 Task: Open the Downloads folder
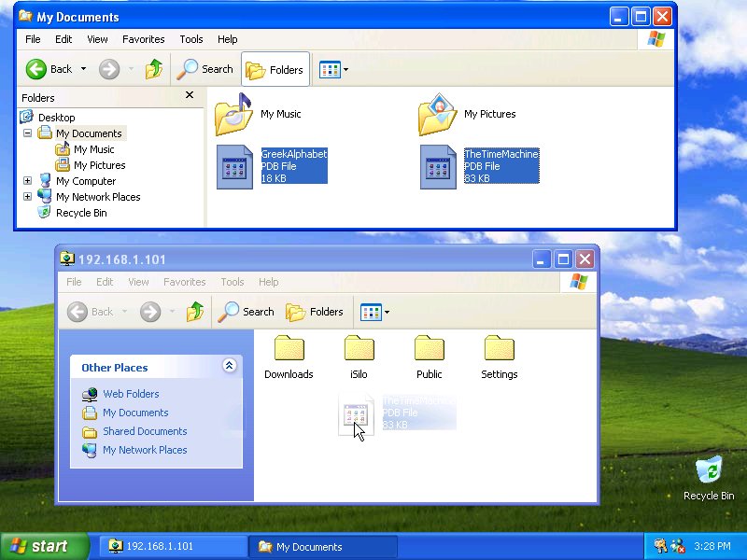point(289,349)
